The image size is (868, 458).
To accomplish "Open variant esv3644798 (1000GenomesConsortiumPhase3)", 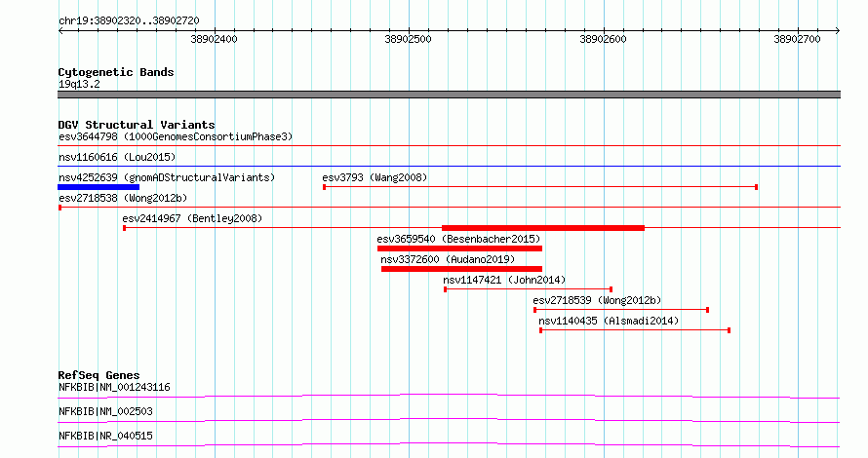I will pos(176,136).
